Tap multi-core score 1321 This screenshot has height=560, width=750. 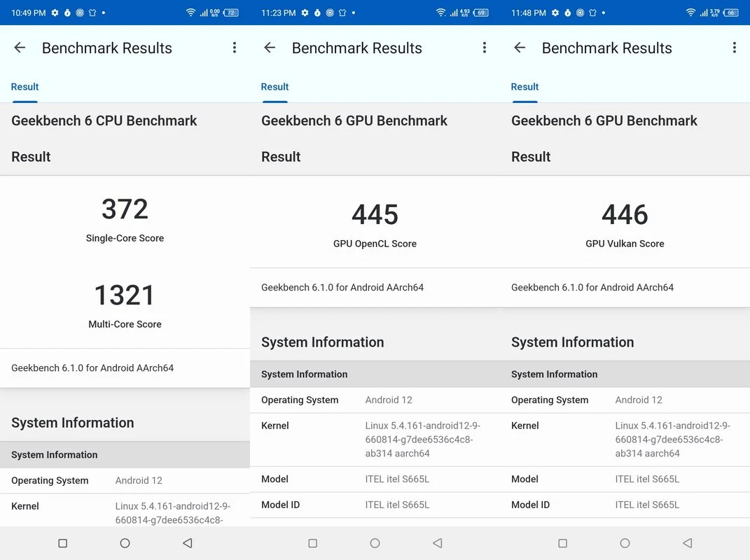coord(125,295)
